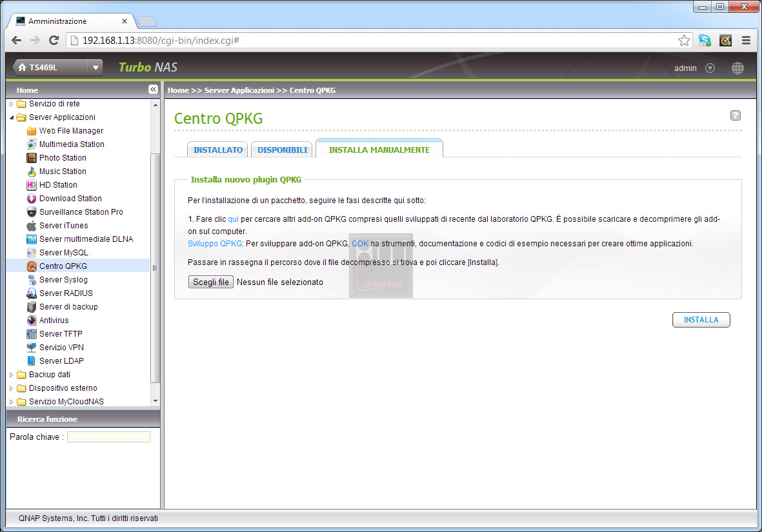This screenshot has height=532, width=762.
Task: Open the TS469L dropdown arrow
Action: [x=95, y=68]
